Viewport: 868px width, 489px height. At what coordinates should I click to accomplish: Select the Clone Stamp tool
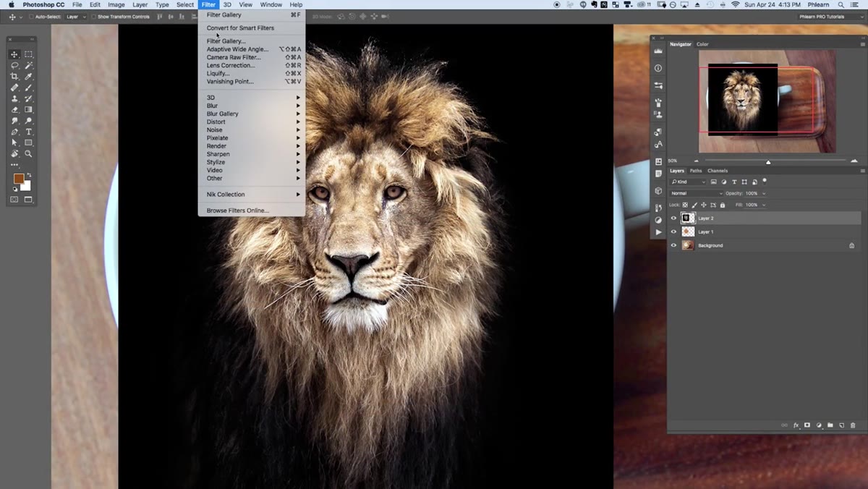tap(14, 98)
